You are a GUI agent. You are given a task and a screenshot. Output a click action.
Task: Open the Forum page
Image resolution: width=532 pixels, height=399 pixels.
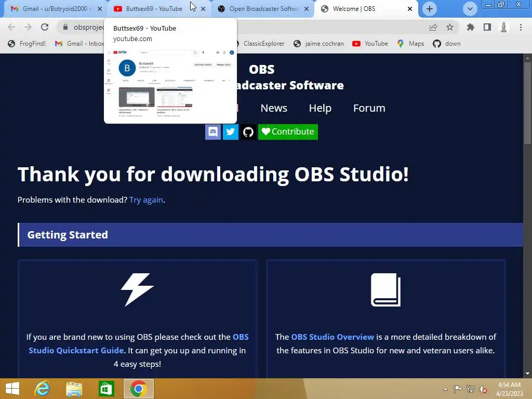pyautogui.click(x=369, y=108)
